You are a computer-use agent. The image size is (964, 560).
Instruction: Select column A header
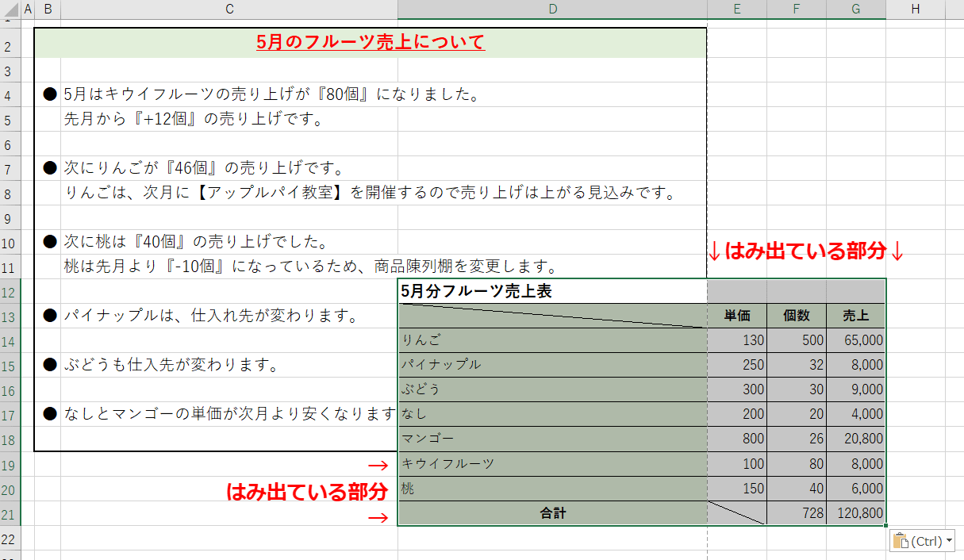point(29,9)
